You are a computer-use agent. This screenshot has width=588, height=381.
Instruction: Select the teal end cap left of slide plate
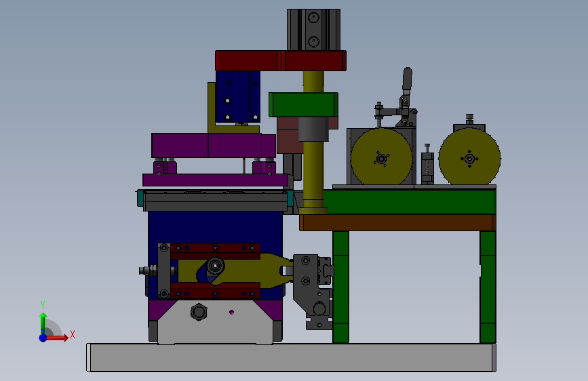[x=140, y=198]
